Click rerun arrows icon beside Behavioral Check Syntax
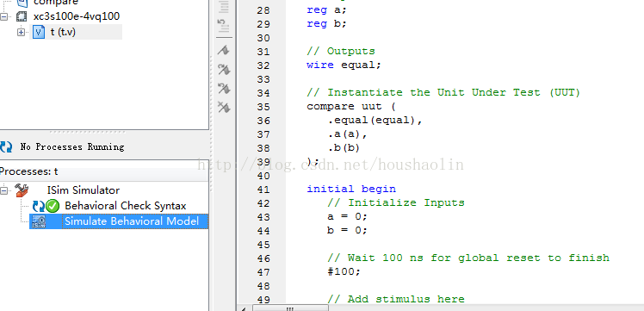The image size is (644, 311). [38, 206]
